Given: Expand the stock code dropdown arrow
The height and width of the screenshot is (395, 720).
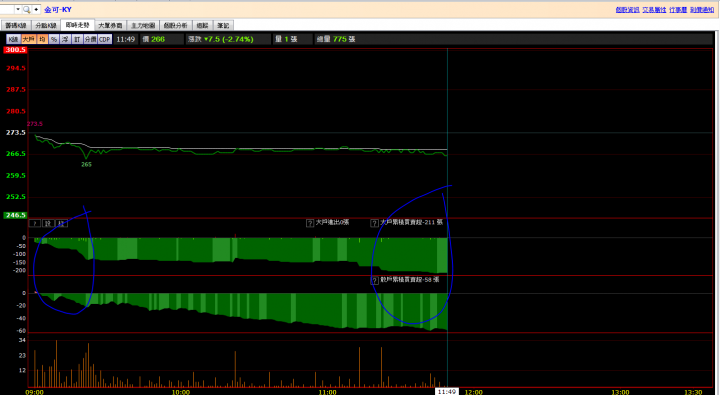Looking at the screenshot, I should click(x=18, y=10).
